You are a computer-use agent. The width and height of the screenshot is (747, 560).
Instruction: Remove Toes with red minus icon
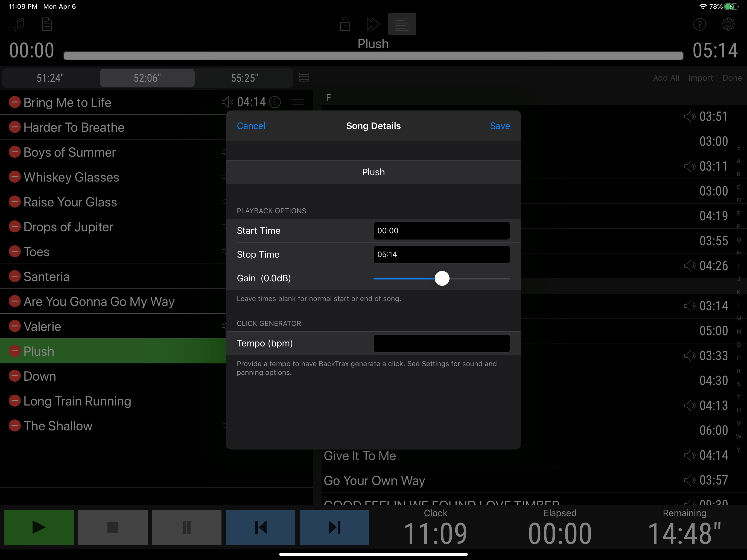click(14, 251)
